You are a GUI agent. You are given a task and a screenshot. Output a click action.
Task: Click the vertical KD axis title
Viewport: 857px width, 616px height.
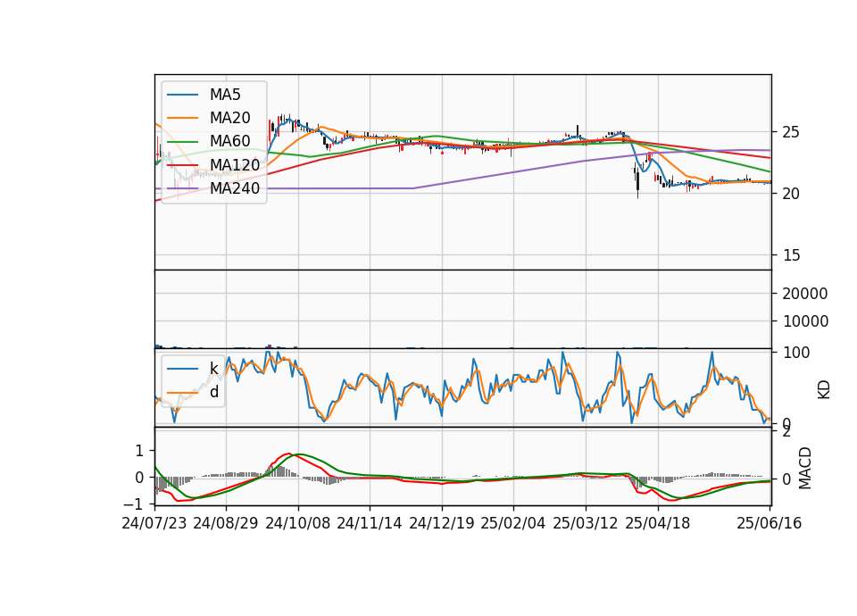click(x=824, y=390)
